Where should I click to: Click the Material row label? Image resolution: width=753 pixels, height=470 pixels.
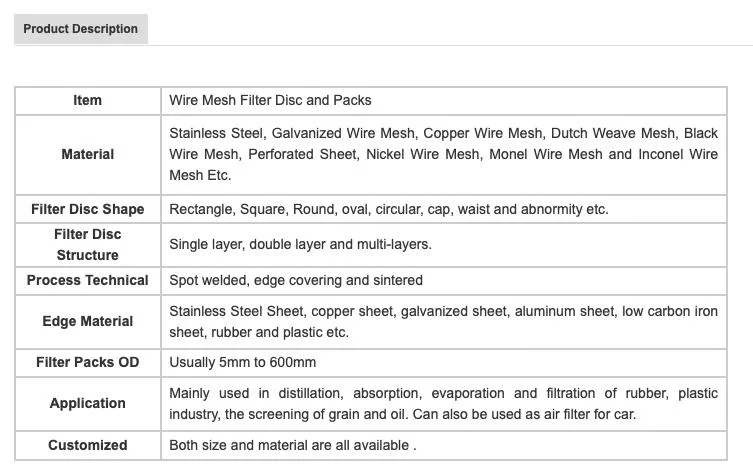point(88,154)
